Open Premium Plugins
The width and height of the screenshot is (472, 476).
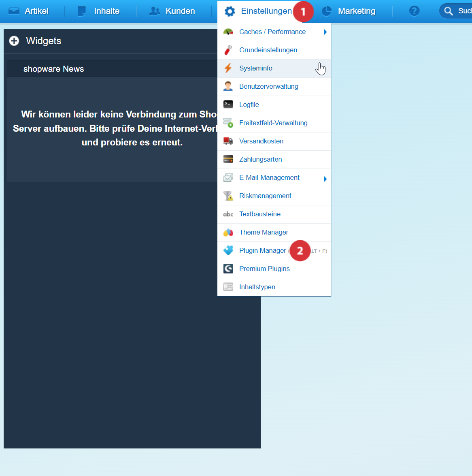coord(264,269)
